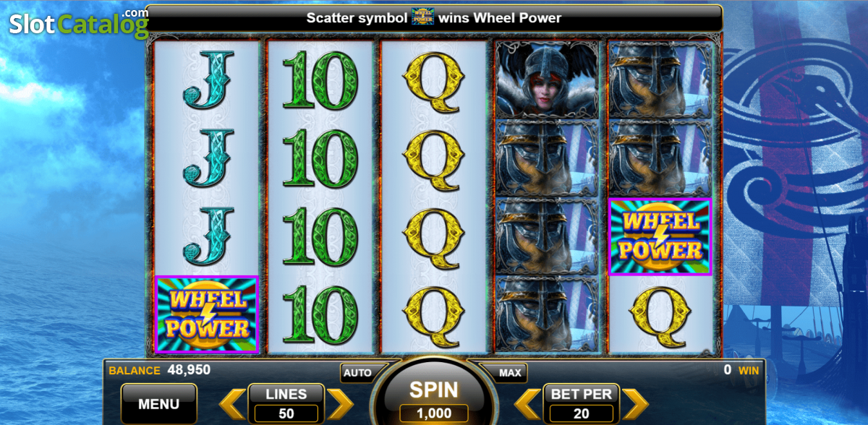
Task: Click the yellow Q symbol below the Wheel Power symbol
Action: coord(660,315)
